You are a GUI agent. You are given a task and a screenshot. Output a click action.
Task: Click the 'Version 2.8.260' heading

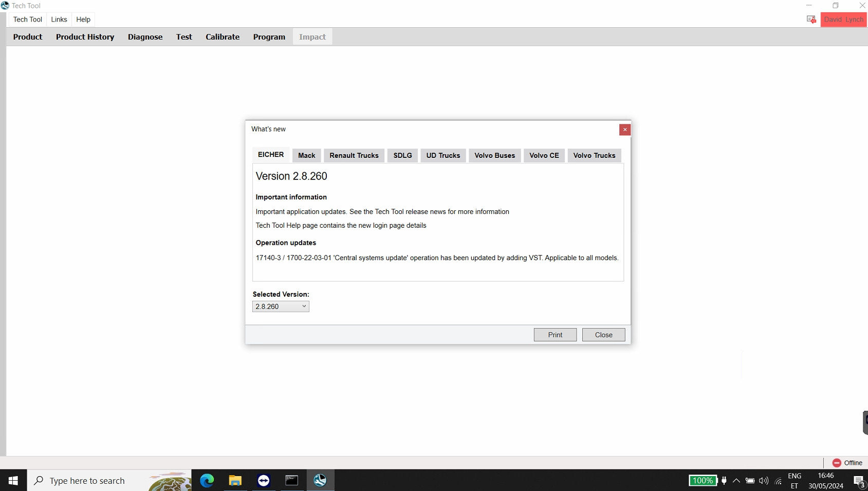[291, 176]
